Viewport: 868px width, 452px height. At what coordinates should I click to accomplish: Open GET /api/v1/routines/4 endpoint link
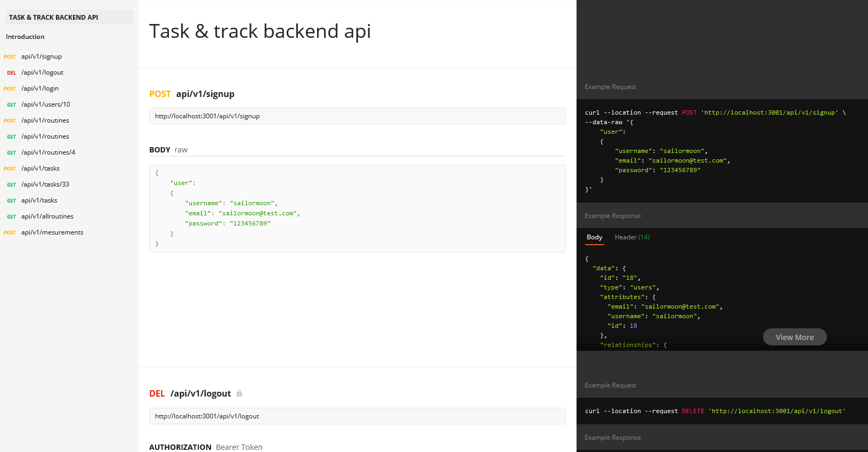[x=48, y=152]
